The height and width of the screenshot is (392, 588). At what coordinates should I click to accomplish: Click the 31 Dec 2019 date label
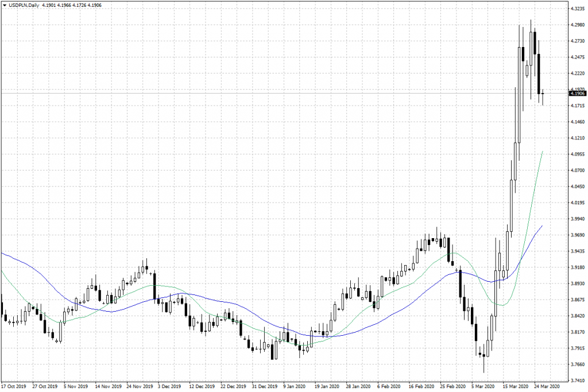(x=265, y=386)
